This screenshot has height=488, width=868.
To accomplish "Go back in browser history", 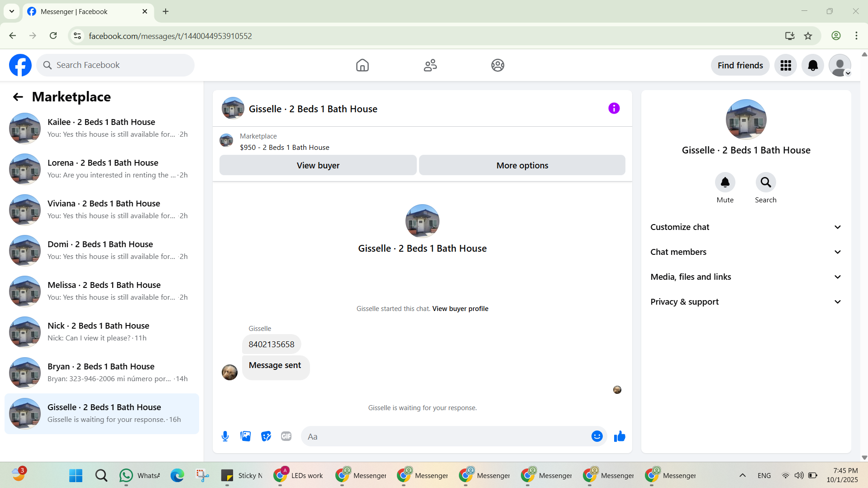I will 13,36.
